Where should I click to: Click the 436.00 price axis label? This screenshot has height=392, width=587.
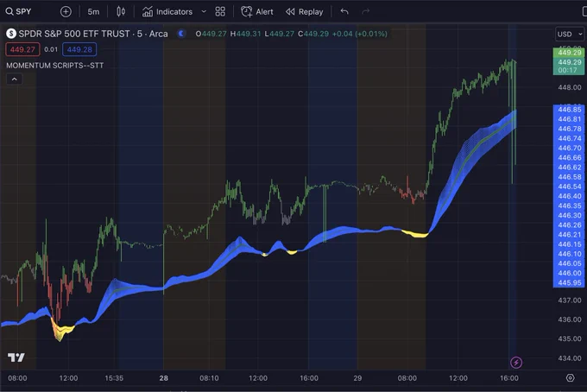tap(570, 319)
